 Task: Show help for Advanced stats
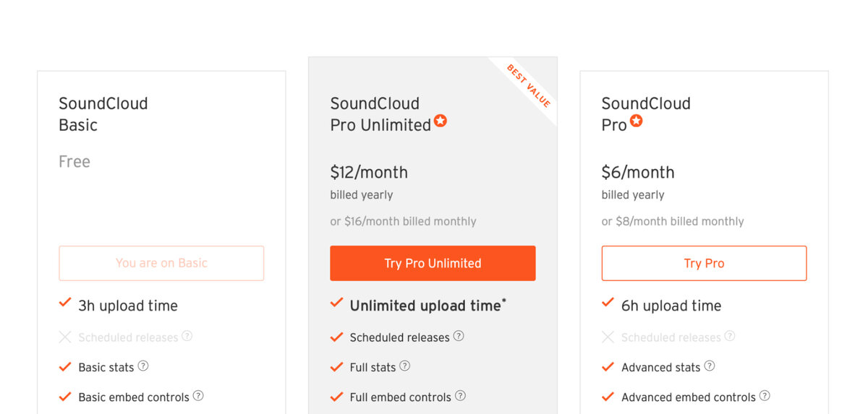710,366
